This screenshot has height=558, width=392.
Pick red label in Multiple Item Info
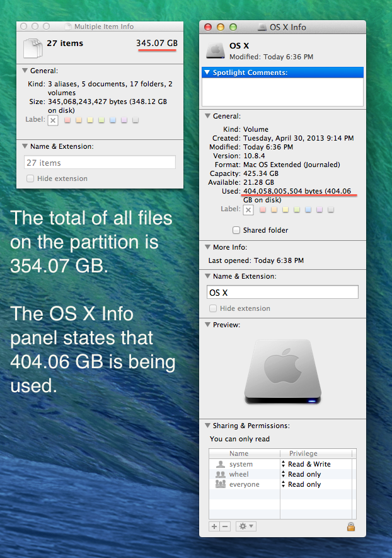point(67,120)
